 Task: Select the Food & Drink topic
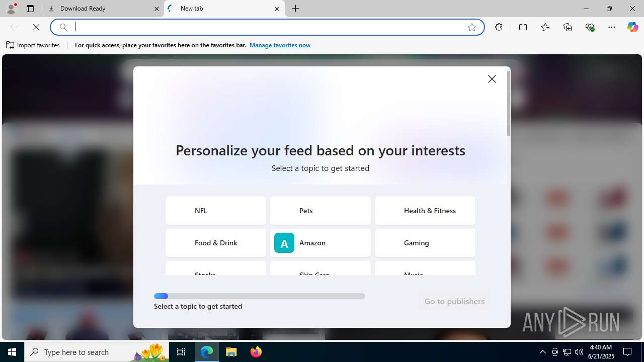216,243
